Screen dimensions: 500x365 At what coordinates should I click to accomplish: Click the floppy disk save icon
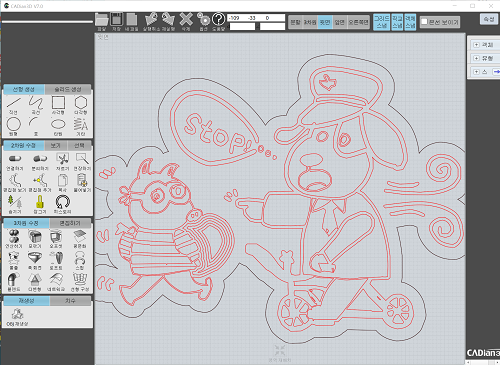tap(116, 19)
